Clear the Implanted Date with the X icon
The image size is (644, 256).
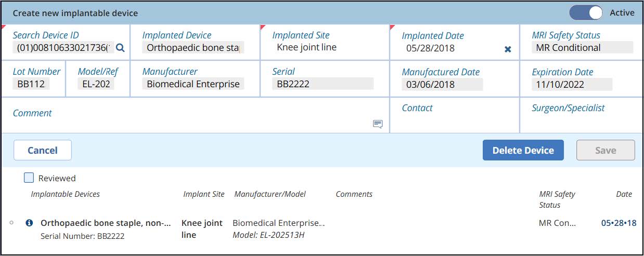(x=508, y=49)
